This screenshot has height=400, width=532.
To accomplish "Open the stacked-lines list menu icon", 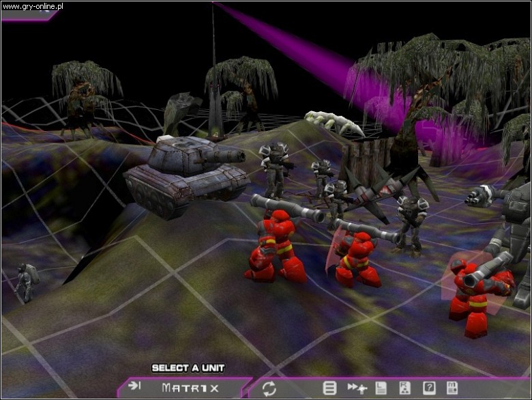I will pos(329,388).
